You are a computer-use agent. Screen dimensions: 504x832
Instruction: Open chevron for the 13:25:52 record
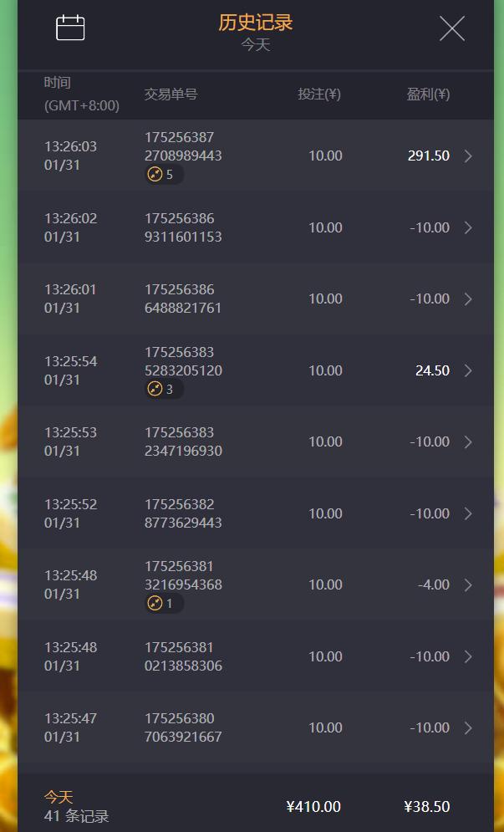point(468,513)
